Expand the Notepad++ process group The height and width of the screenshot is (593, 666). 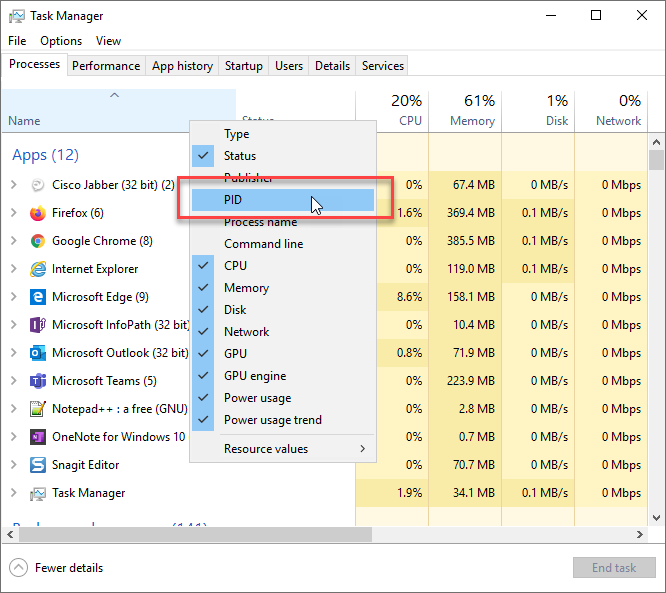point(13,409)
